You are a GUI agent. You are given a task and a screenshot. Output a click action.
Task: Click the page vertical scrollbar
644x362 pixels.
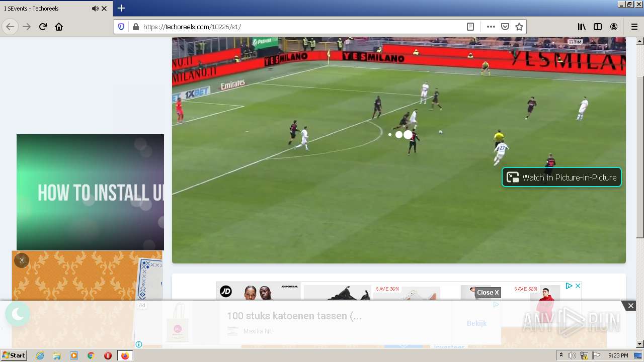[640, 158]
